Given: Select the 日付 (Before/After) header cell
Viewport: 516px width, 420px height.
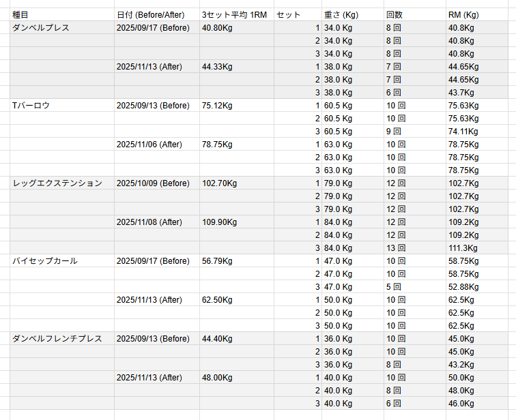Looking at the screenshot, I should coord(157,15).
